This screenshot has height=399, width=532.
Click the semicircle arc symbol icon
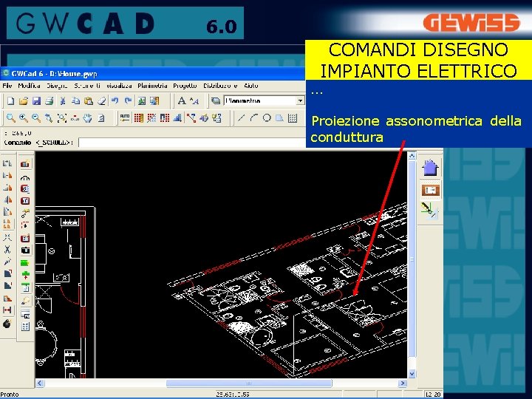25,177
